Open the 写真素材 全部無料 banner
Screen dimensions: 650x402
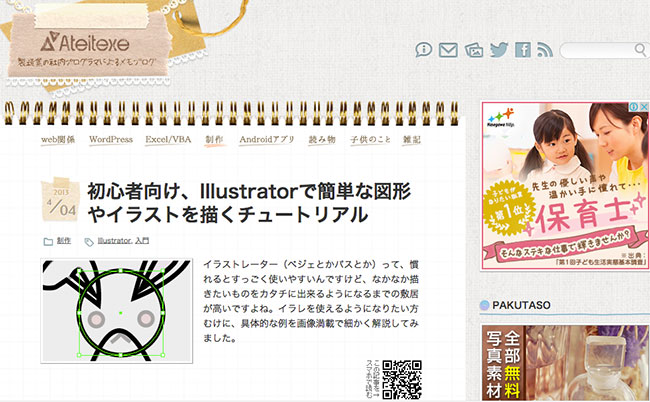565,363
